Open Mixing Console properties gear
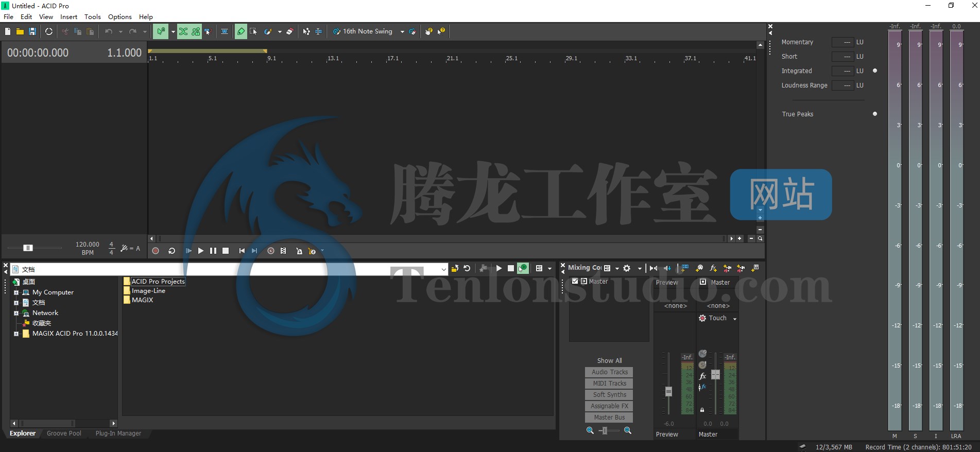The image size is (980, 452). point(627,268)
